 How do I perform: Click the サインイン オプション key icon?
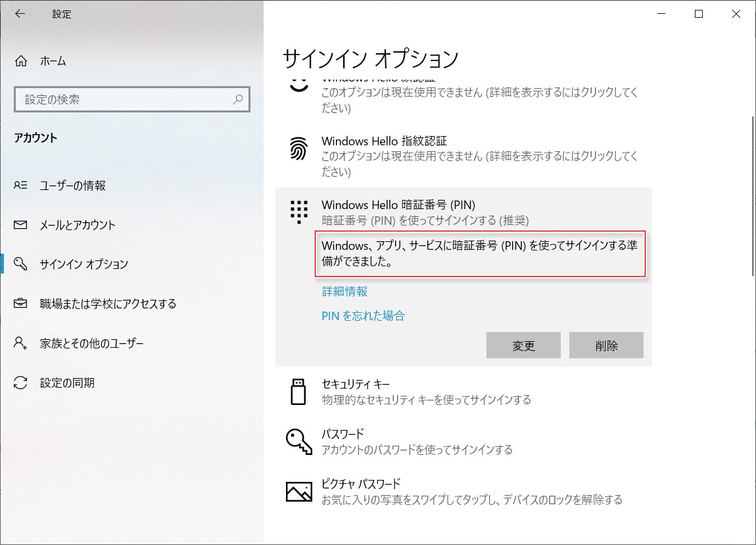point(20,264)
